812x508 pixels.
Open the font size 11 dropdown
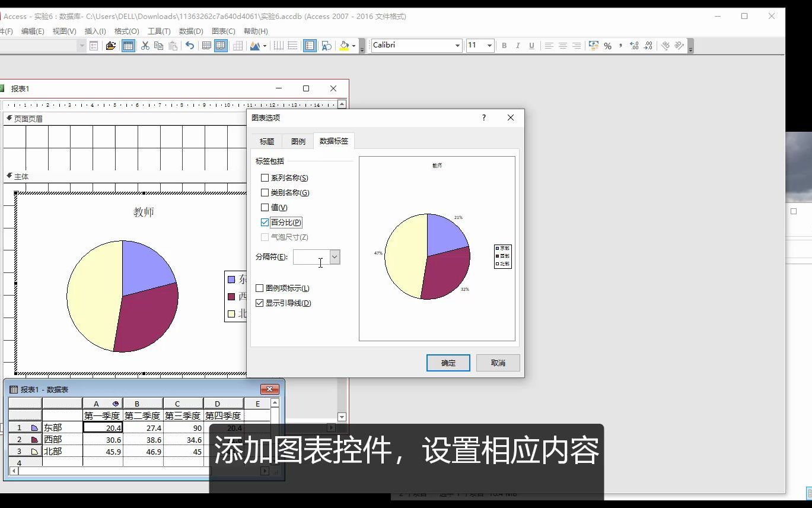(489, 46)
